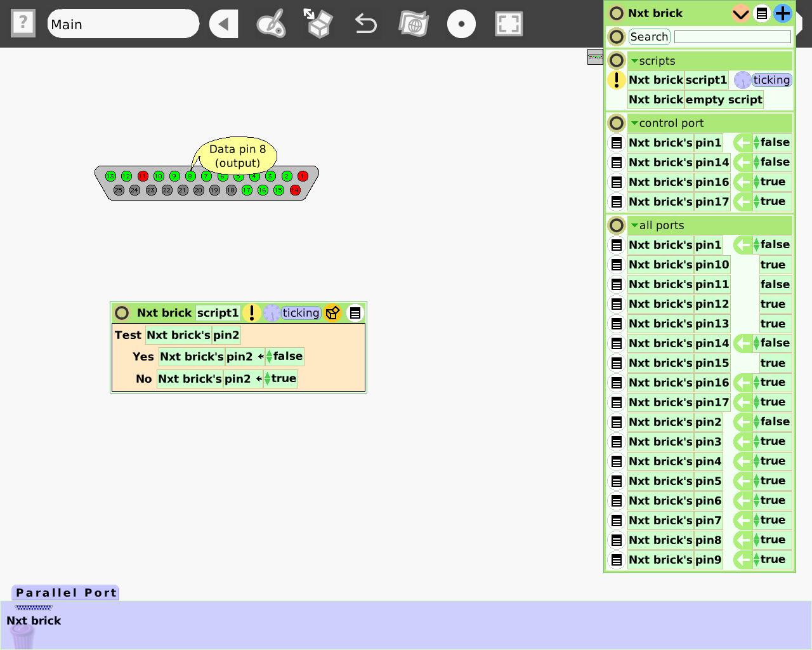Open the paint brush tool
812x650 pixels.
click(x=271, y=24)
